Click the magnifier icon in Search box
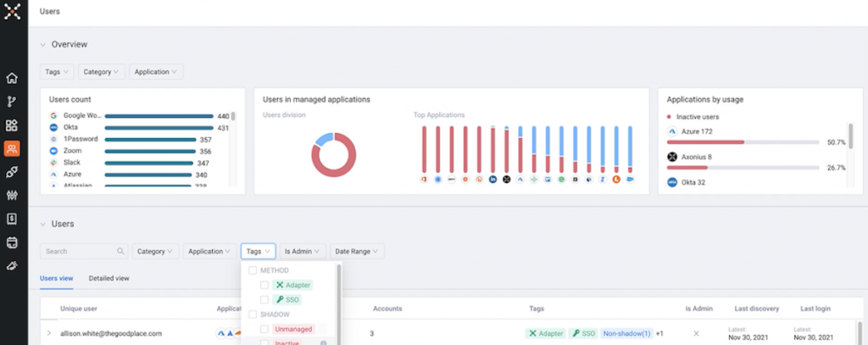 coord(120,251)
